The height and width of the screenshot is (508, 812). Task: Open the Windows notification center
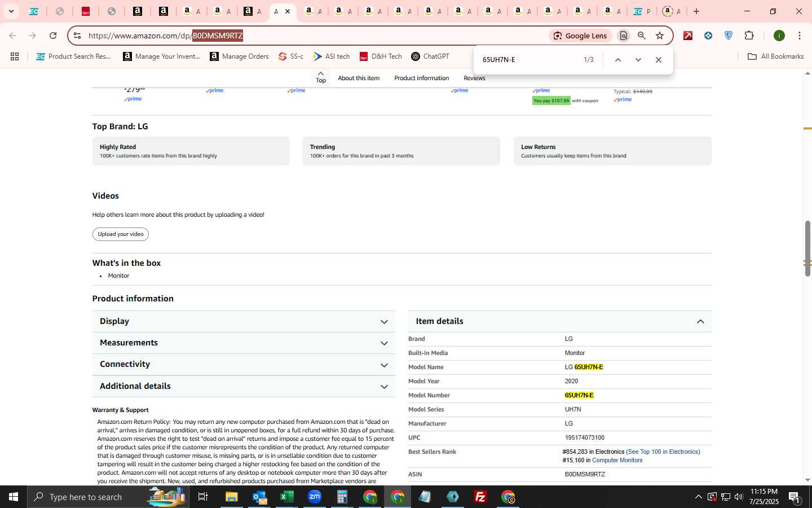coord(795,497)
